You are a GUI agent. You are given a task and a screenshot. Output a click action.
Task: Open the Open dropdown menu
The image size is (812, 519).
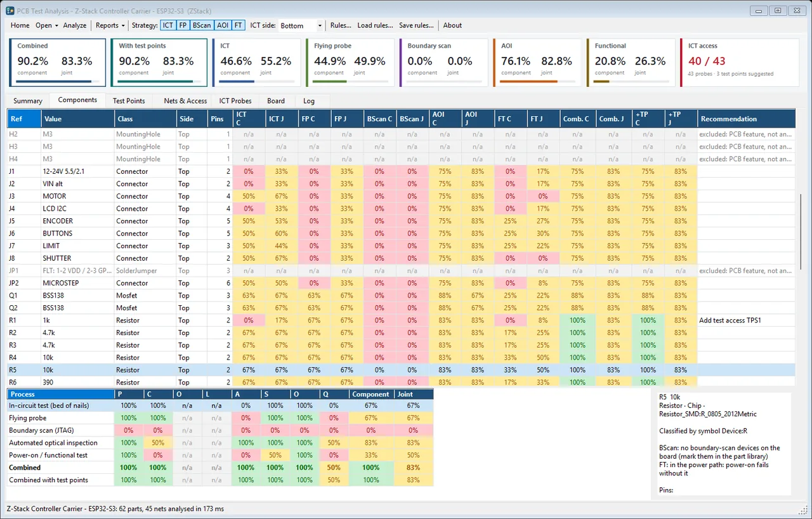47,25
